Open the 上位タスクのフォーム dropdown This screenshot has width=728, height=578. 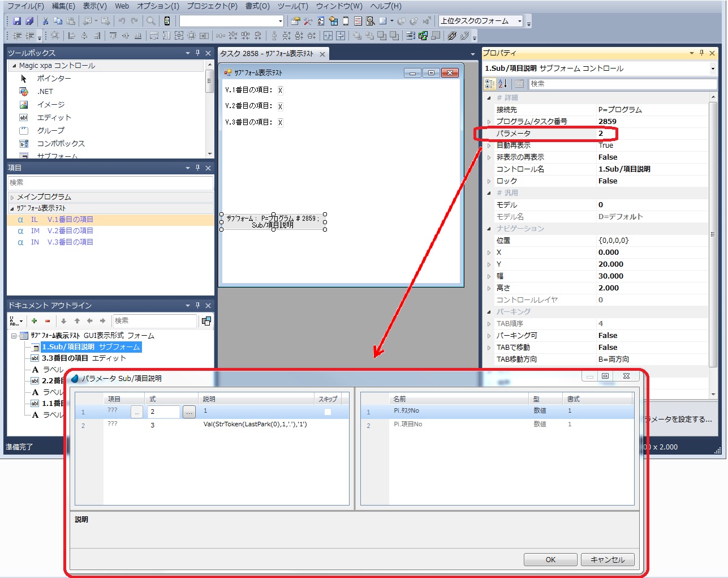click(520, 21)
